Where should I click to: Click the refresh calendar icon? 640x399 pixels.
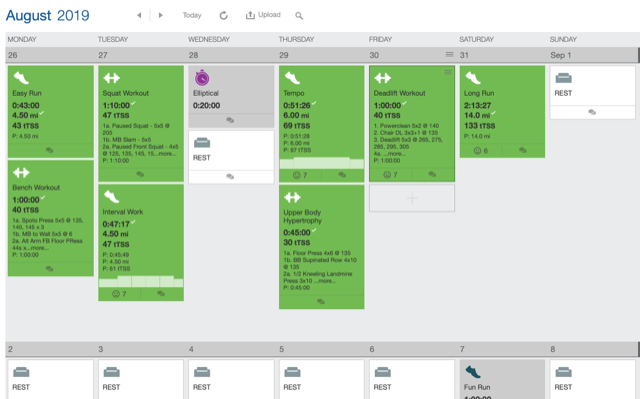click(223, 16)
